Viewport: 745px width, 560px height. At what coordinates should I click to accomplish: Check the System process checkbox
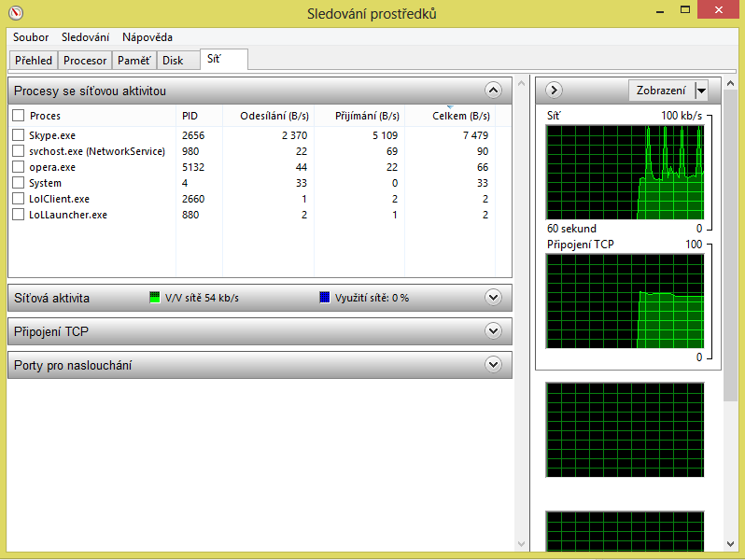coord(18,183)
